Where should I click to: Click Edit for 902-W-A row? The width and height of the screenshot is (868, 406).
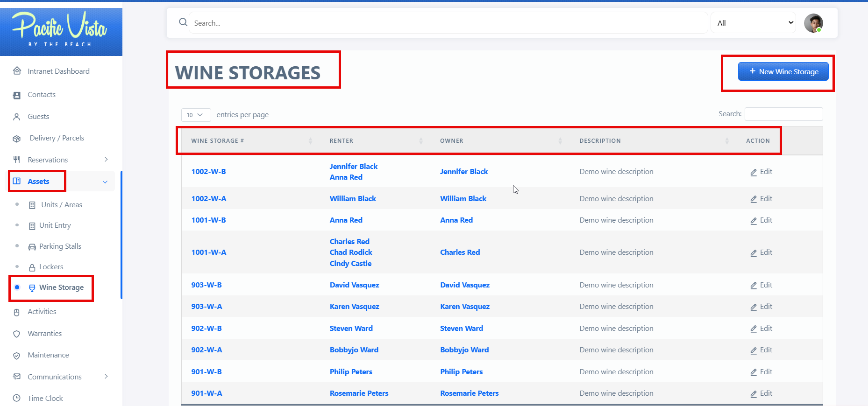(761, 350)
